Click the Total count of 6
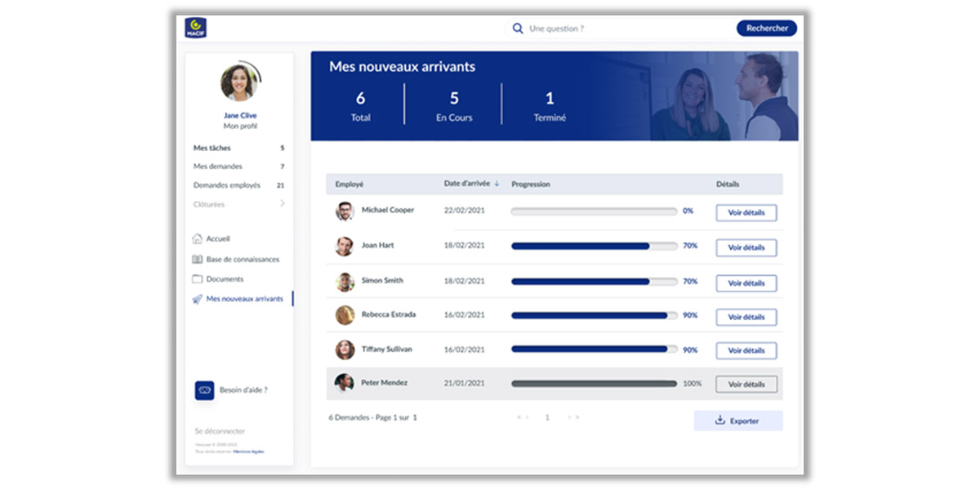The image size is (980, 490). [360, 98]
